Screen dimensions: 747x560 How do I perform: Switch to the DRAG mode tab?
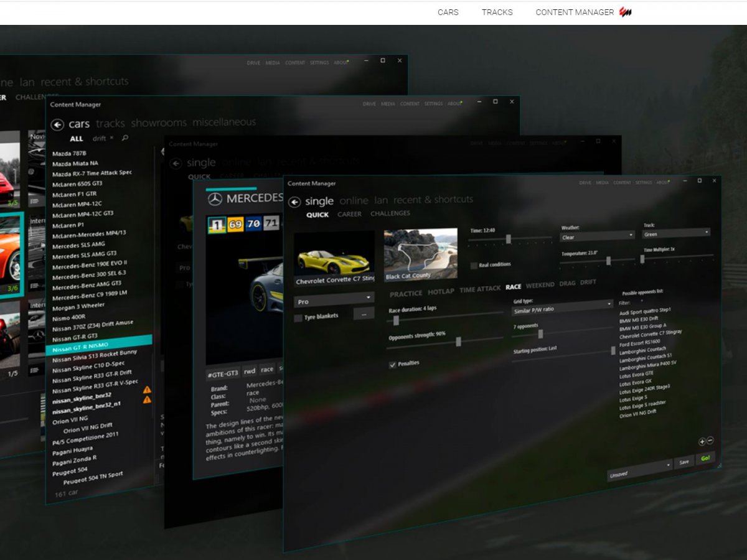pyautogui.click(x=567, y=284)
